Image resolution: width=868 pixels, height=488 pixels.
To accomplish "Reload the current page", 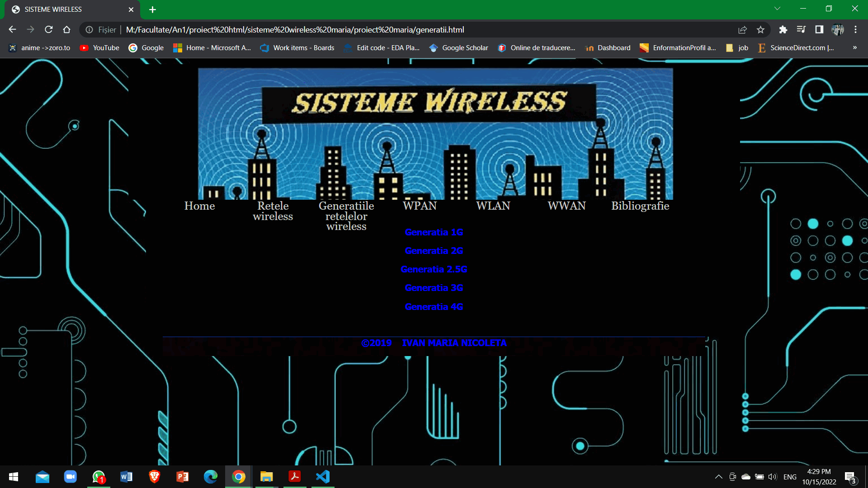I will point(49,30).
